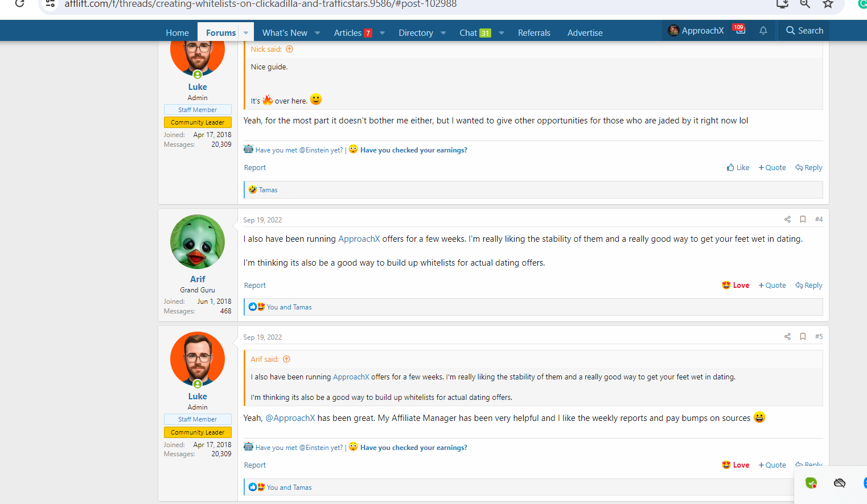
Task: Toggle bookmark on post #4
Action: pyautogui.click(x=803, y=220)
